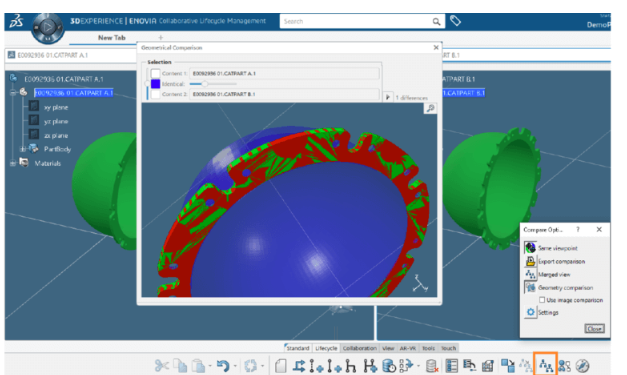The height and width of the screenshot is (375, 627).
Task: Click the Search input field
Action: click(356, 21)
